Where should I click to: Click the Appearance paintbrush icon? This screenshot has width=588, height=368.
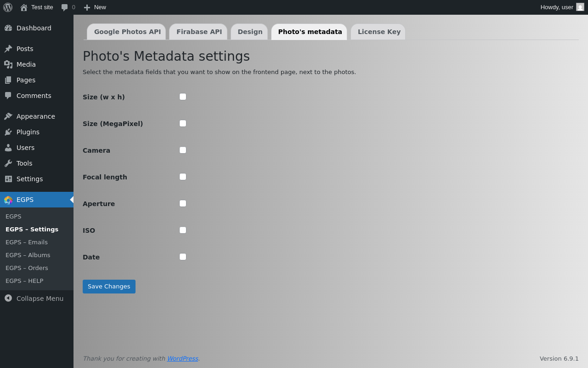[x=8, y=116]
